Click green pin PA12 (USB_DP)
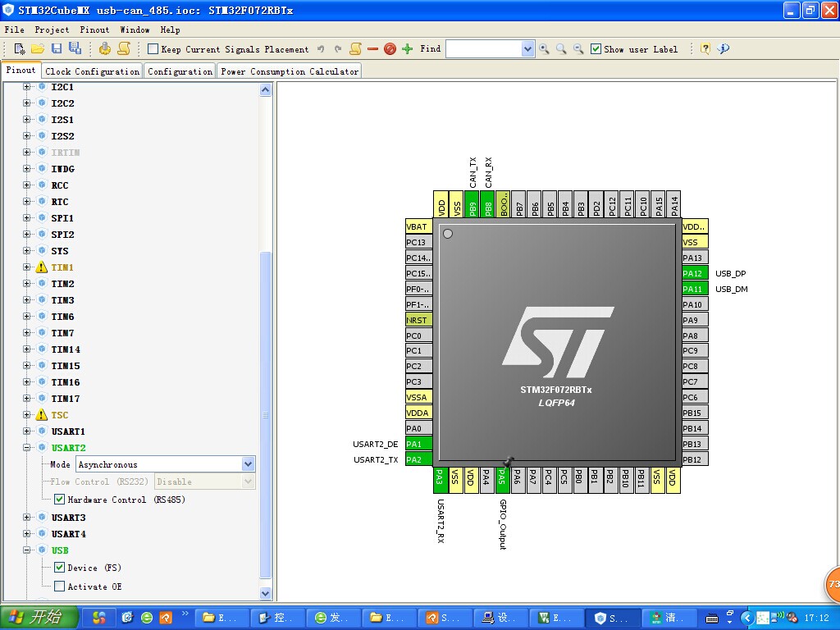 (x=695, y=273)
